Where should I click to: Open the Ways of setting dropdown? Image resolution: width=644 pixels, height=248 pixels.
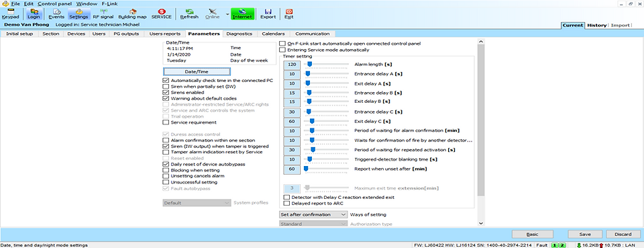pyautogui.click(x=313, y=214)
